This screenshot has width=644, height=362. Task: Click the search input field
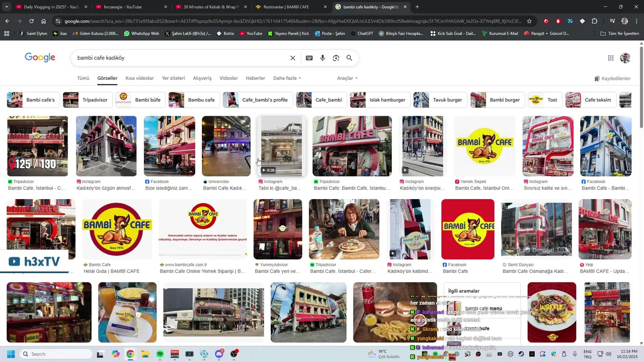(181, 58)
